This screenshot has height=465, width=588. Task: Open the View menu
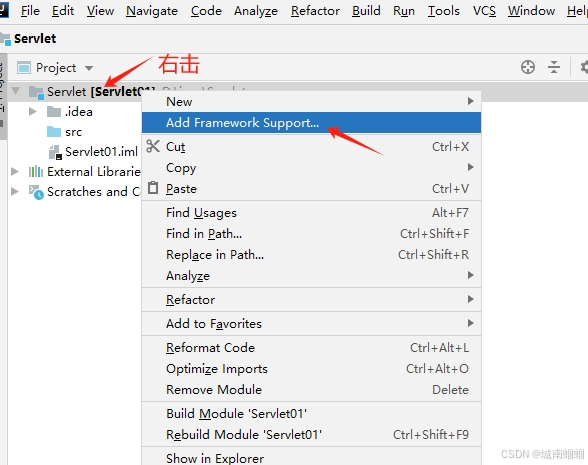100,11
